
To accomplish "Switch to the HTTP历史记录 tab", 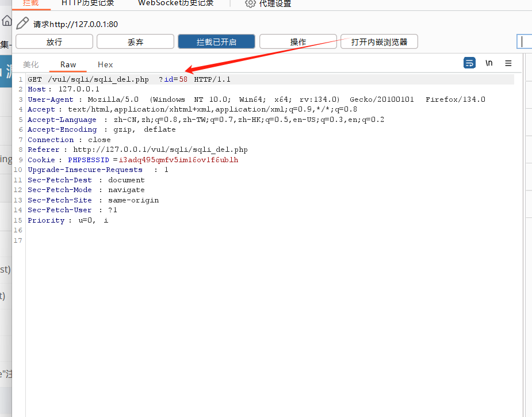I will 87,3.
